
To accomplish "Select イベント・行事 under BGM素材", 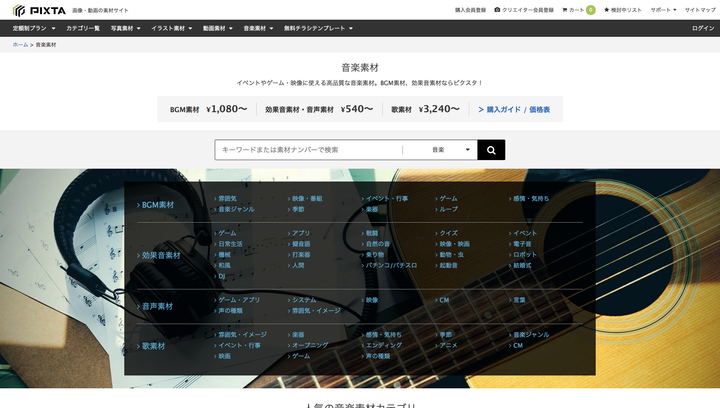I will click(384, 199).
